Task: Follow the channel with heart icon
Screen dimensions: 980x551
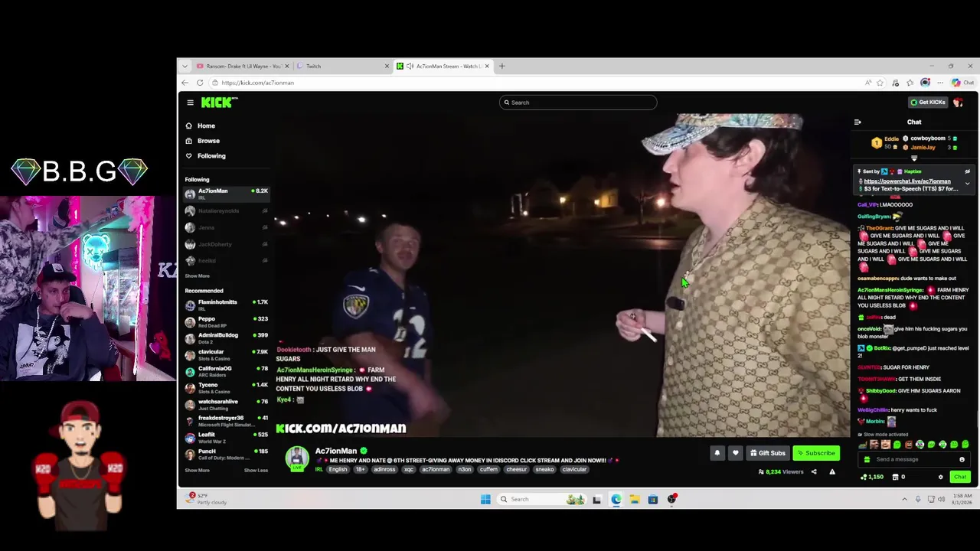Action: [736, 453]
